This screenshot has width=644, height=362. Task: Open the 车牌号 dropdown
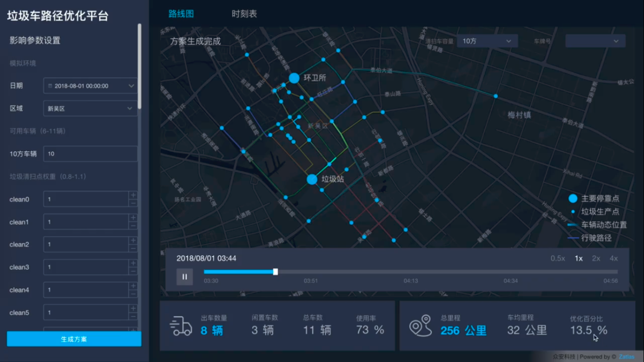click(595, 41)
